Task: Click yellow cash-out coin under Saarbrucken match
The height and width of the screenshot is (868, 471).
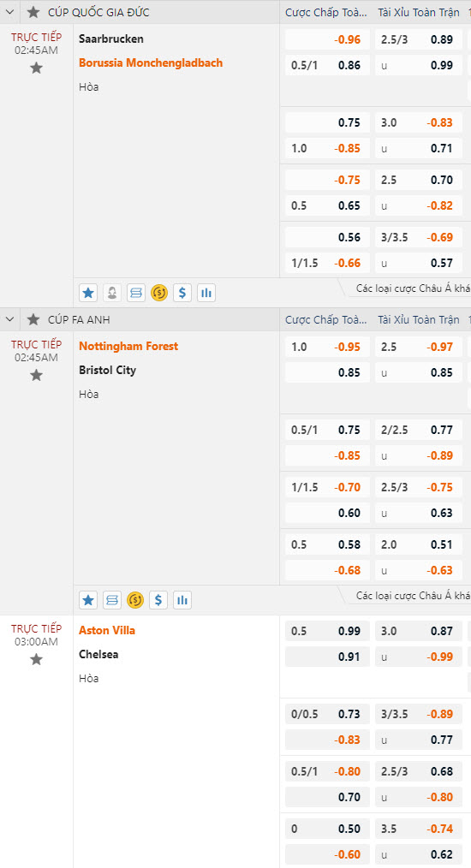Action: (159, 293)
